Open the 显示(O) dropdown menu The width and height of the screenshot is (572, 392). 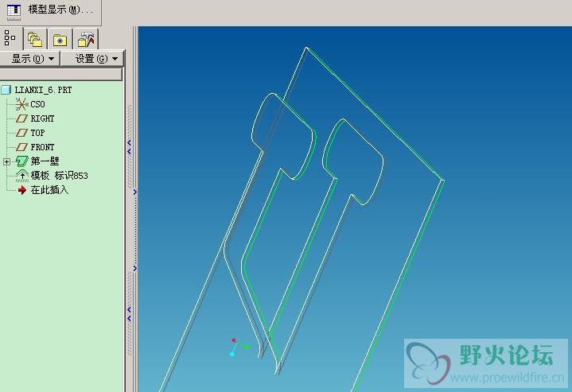point(30,58)
